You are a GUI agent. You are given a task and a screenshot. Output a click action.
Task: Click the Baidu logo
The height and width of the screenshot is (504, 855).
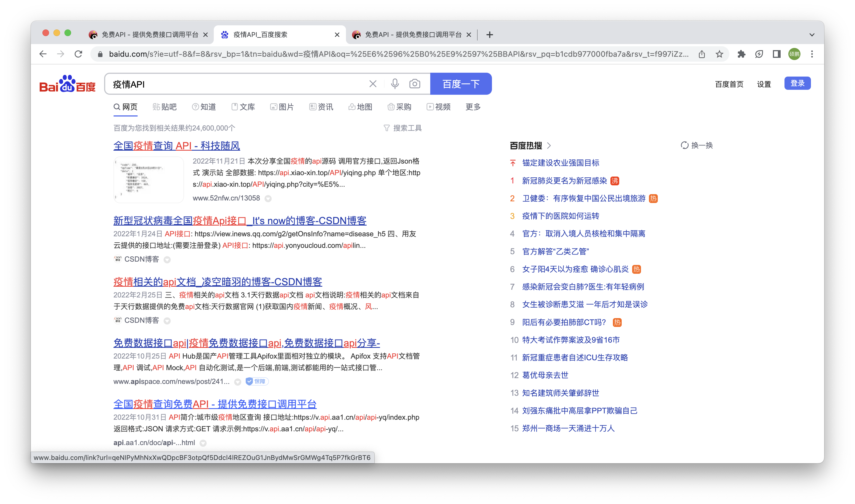67,84
